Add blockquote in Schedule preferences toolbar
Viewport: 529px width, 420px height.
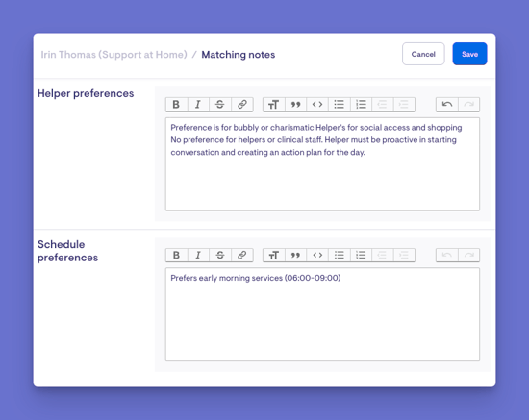pyautogui.click(x=295, y=255)
